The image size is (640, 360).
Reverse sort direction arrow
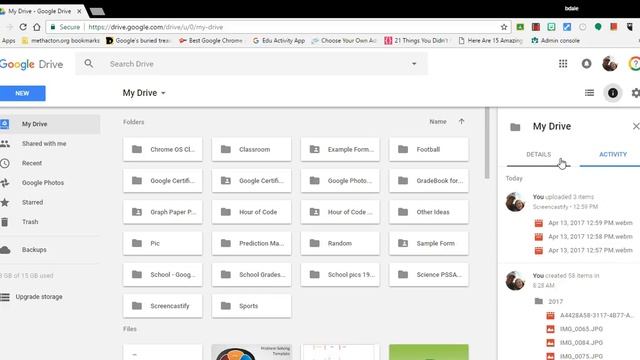(461, 122)
